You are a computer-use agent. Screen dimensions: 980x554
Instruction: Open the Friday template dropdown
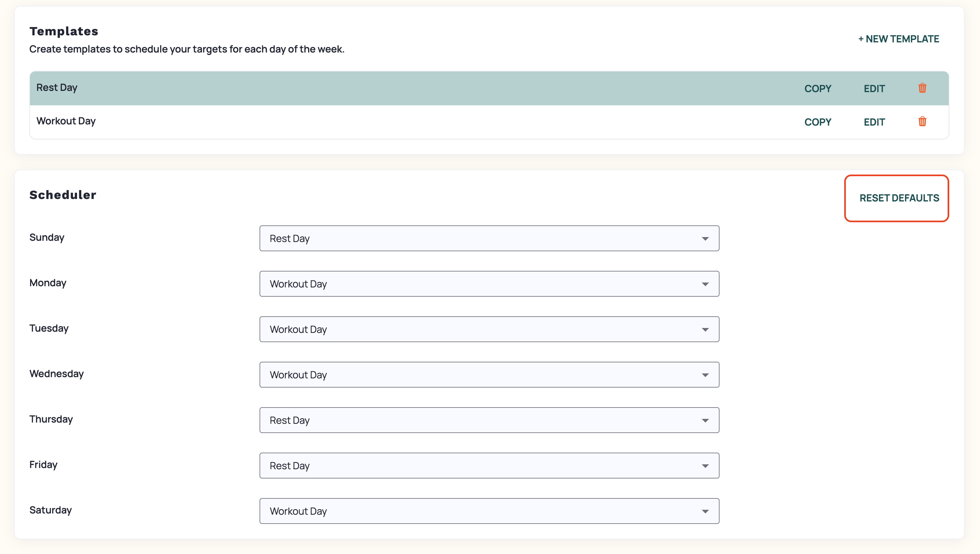pyautogui.click(x=489, y=466)
